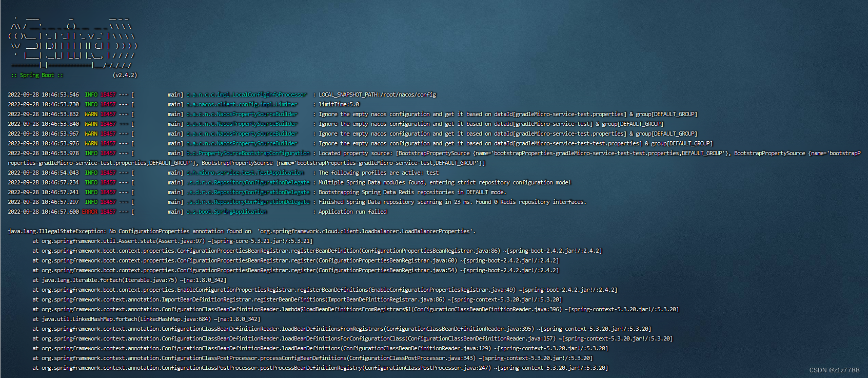The image size is (868, 378).
Task: Click LOCAL_SNAPSHOT_PATH:/root/nacos/config message
Action: (x=377, y=94)
